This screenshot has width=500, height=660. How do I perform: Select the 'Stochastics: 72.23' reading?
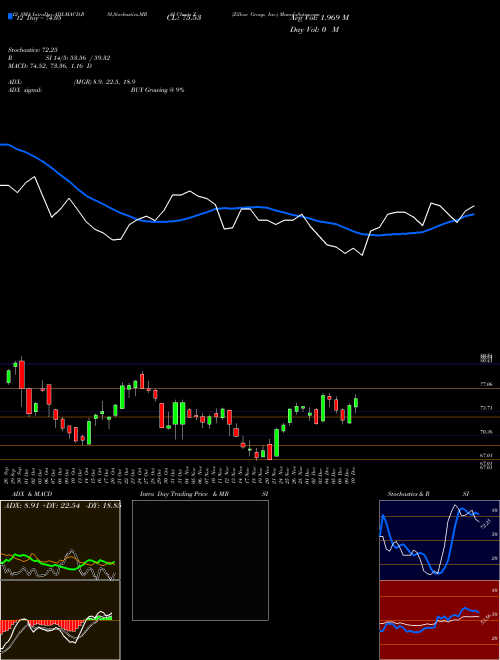click(x=31, y=50)
